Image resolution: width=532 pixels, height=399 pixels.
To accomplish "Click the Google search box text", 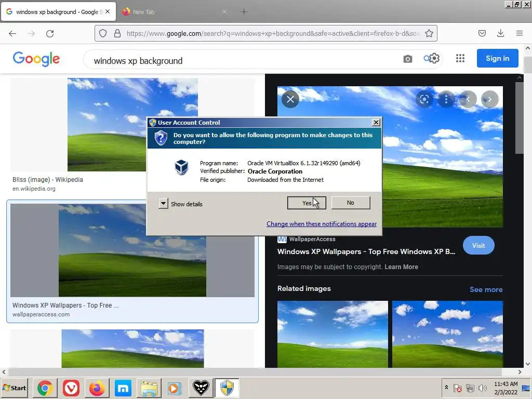I will pyautogui.click(x=138, y=61).
